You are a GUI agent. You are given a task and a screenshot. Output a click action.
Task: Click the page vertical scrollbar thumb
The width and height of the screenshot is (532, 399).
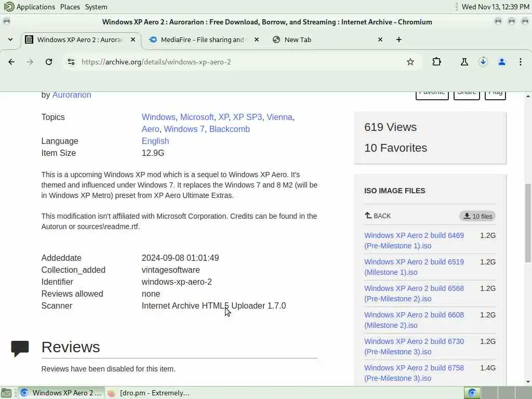[x=528, y=222]
